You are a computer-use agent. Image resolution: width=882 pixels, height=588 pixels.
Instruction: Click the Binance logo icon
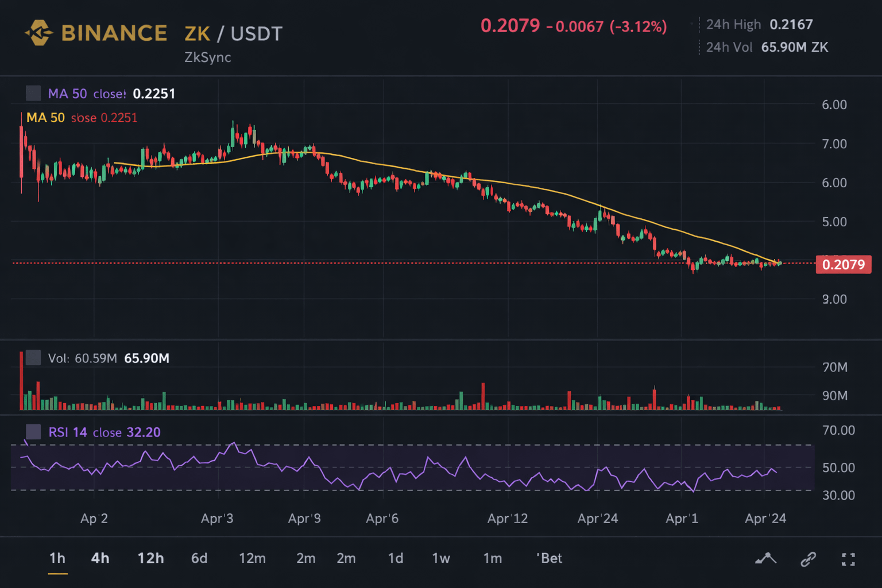pyautogui.click(x=38, y=33)
